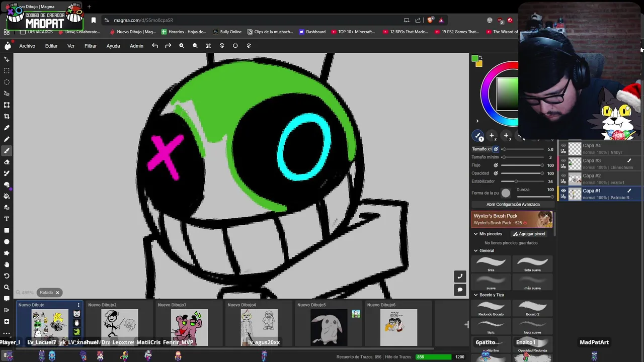Select brush slot 2
The height and width of the screenshot is (362, 644).
pyautogui.click(x=492, y=136)
